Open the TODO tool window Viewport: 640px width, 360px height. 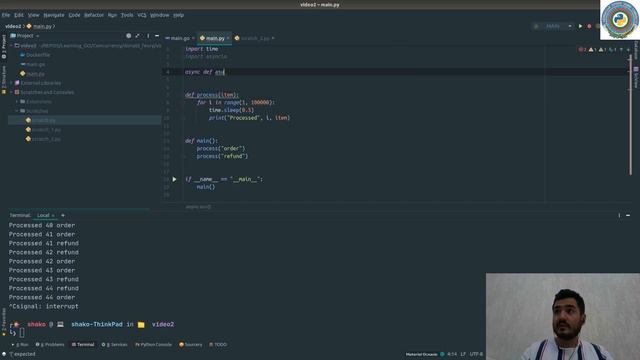point(218,344)
